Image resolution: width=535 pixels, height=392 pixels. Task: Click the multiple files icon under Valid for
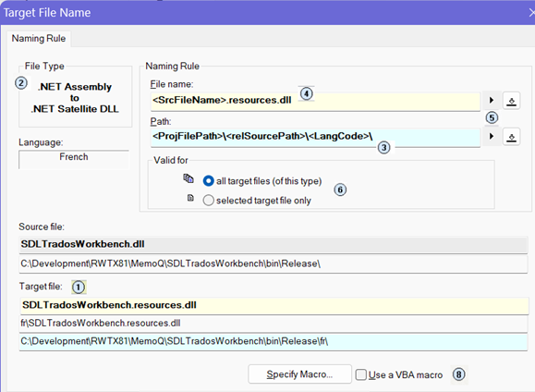(188, 178)
